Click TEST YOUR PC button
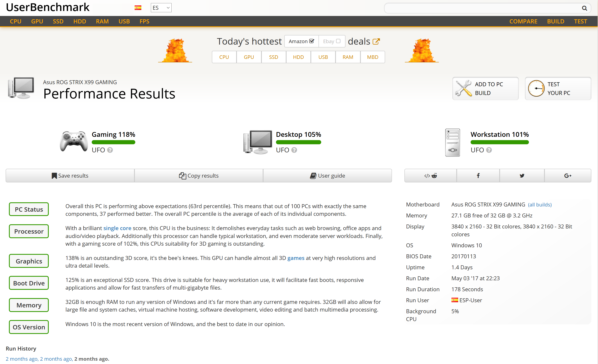 tap(558, 88)
